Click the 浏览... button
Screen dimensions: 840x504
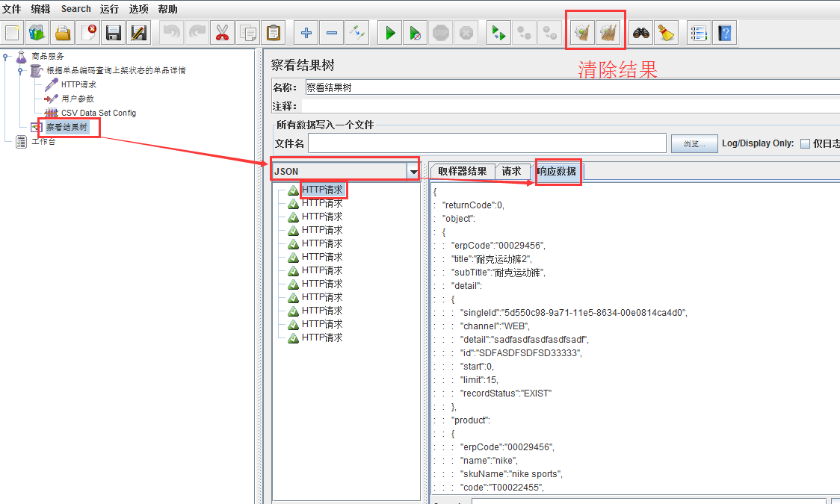coord(693,143)
